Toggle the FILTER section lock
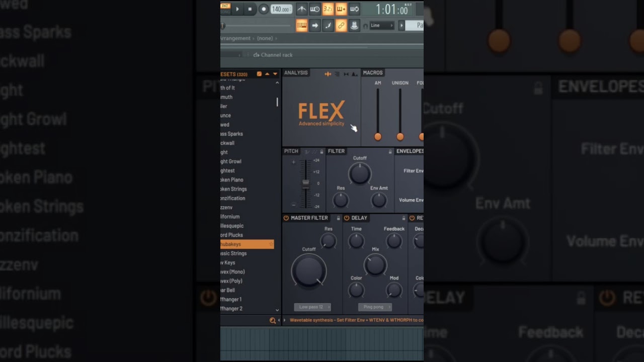The image size is (644, 362). [x=390, y=151]
